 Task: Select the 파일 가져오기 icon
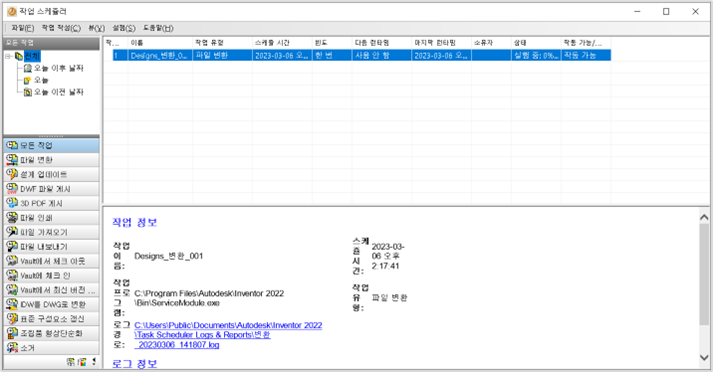click(x=12, y=232)
